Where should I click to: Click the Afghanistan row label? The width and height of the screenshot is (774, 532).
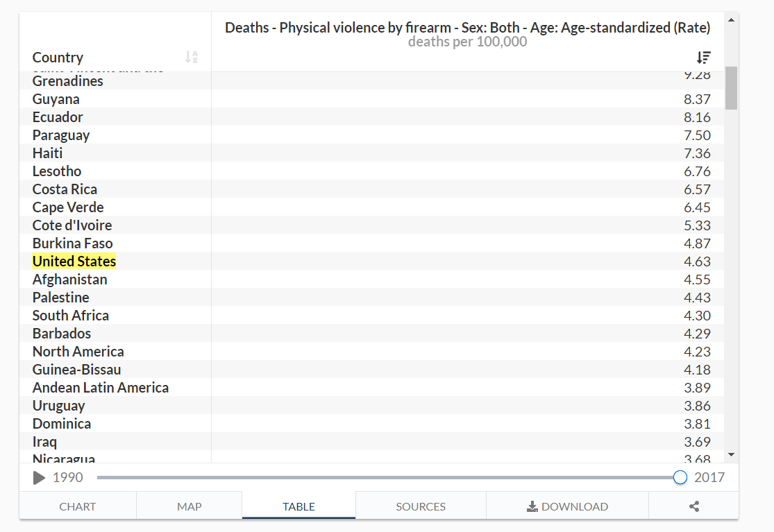(x=69, y=280)
